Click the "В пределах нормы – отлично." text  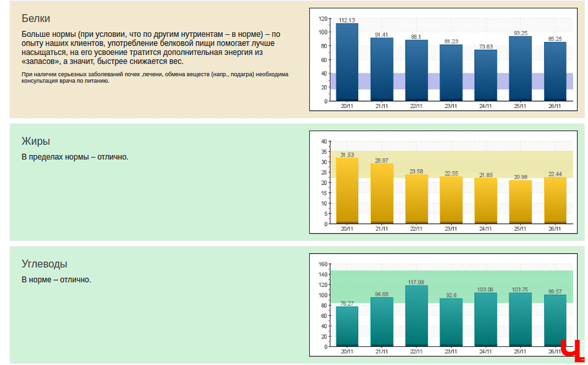(75, 157)
